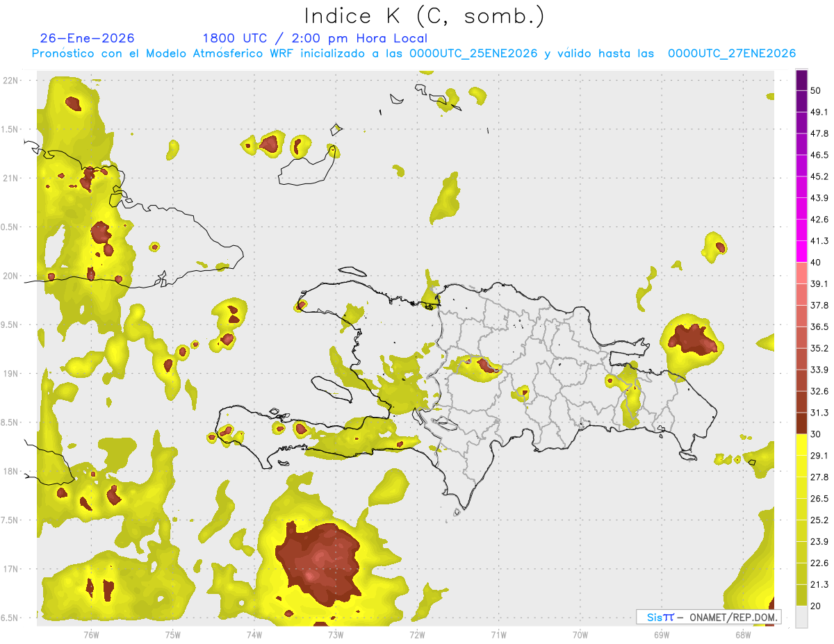Select the "71W" longitude label
The height and width of the screenshot is (644, 834).
pyautogui.click(x=498, y=635)
